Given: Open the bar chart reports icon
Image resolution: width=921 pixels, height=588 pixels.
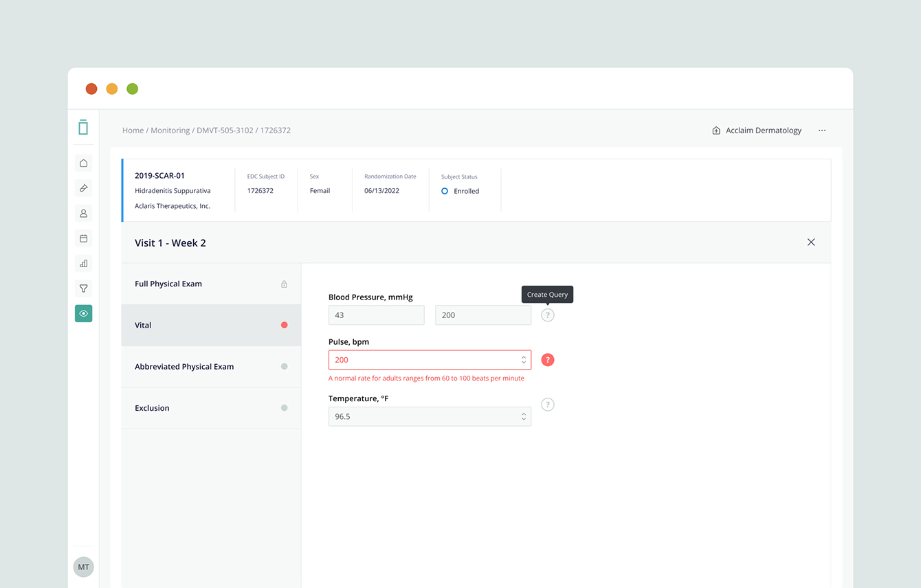Looking at the screenshot, I should [83, 264].
